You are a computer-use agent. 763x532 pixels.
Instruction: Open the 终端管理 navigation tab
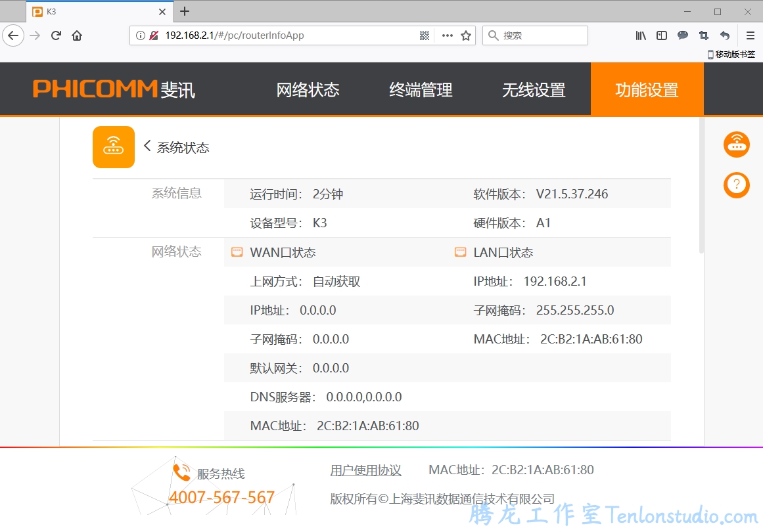click(421, 90)
